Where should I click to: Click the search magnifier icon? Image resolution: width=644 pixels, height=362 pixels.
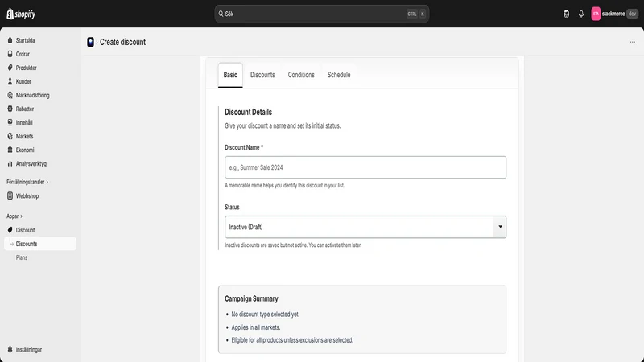point(221,14)
